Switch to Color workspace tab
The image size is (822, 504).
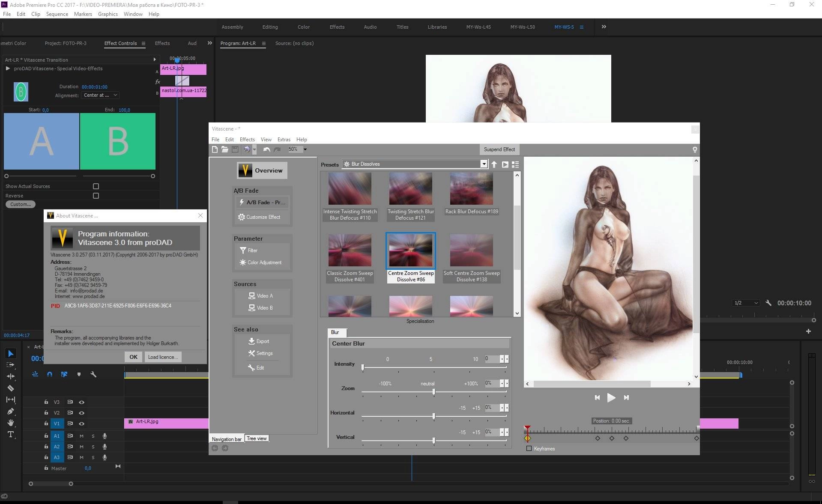tap(303, 27)
